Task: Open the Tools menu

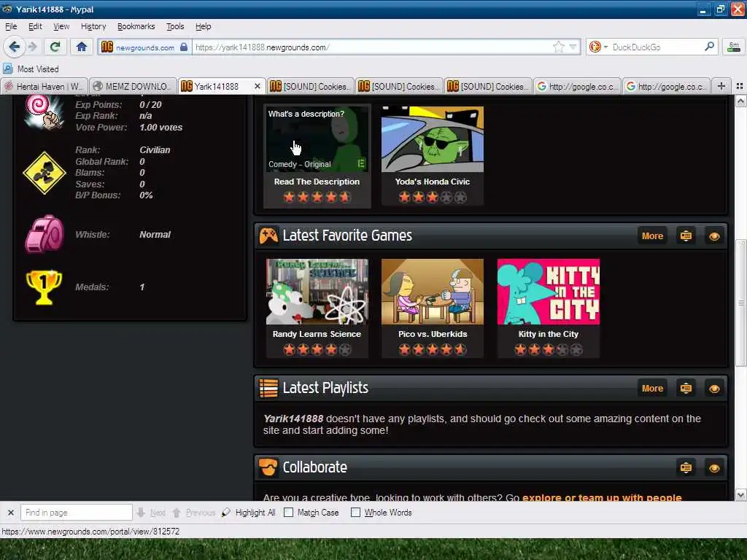Action: pos(175,27)
